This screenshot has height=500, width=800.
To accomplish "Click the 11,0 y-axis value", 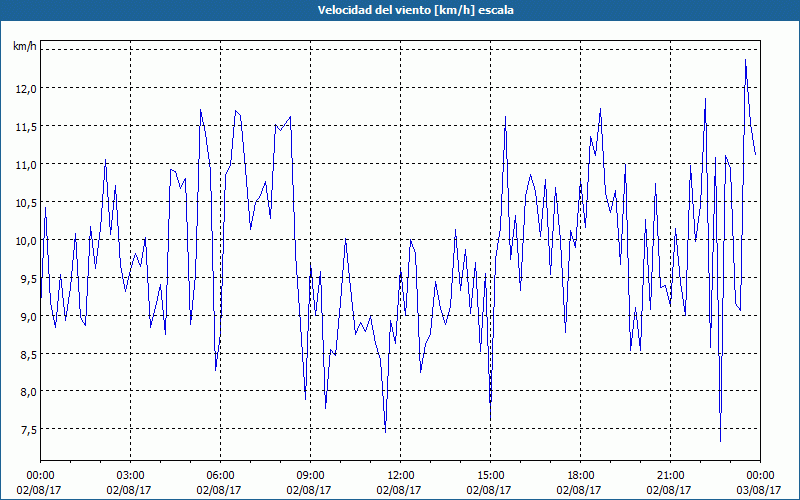I will click(27, 164).
